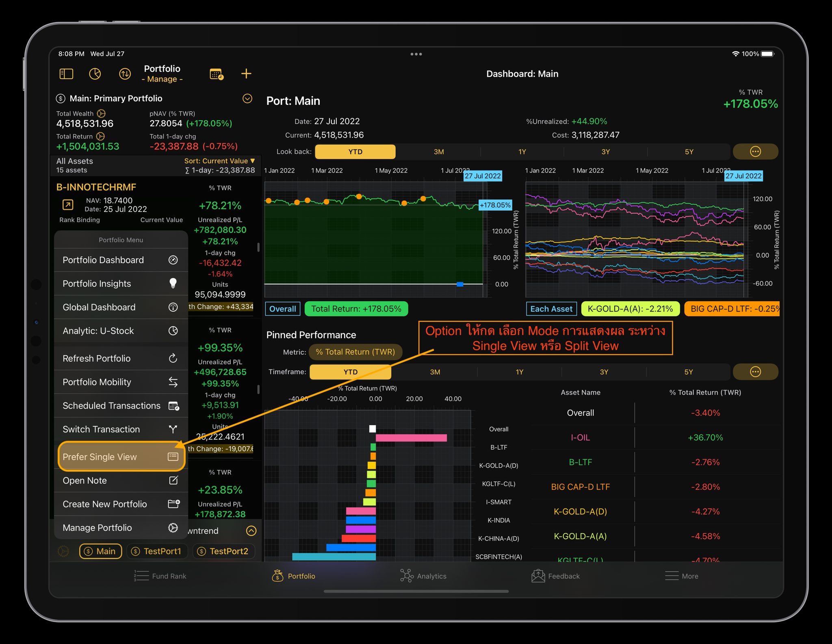Select 1Y look back range
The width and height of the screenshot is (832, 644).
522,151
